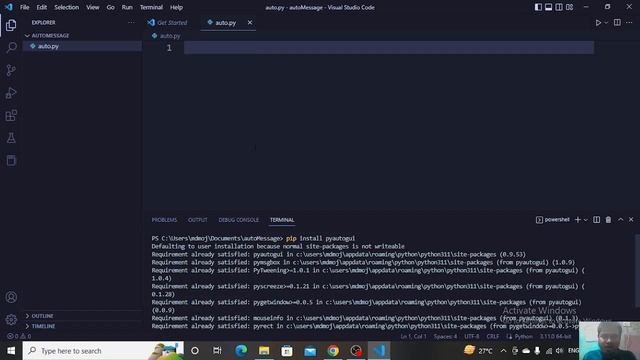Open run button dropdown arrow
640x360 pixels.
pos(606,23)
